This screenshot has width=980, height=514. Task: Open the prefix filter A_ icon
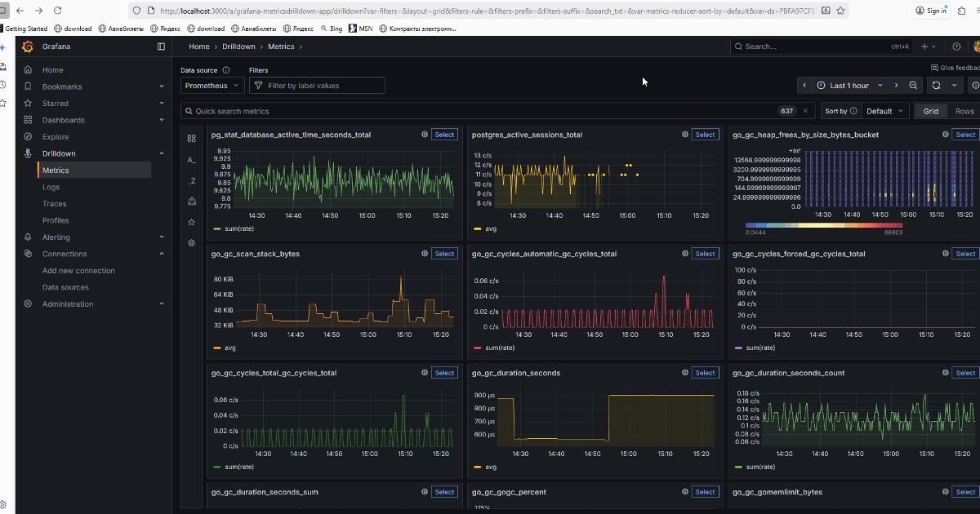coord(191,160)
